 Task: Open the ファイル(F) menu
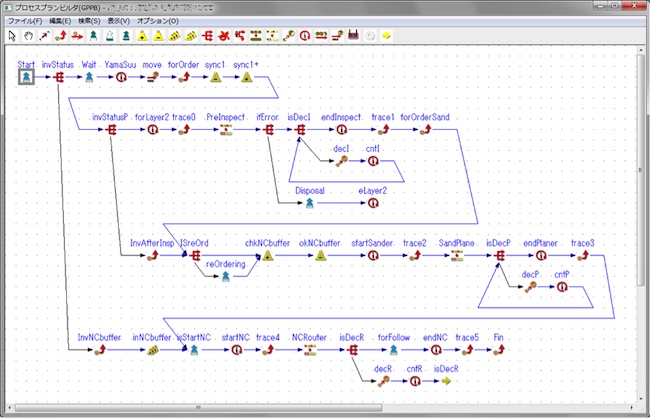coord(25,21)
